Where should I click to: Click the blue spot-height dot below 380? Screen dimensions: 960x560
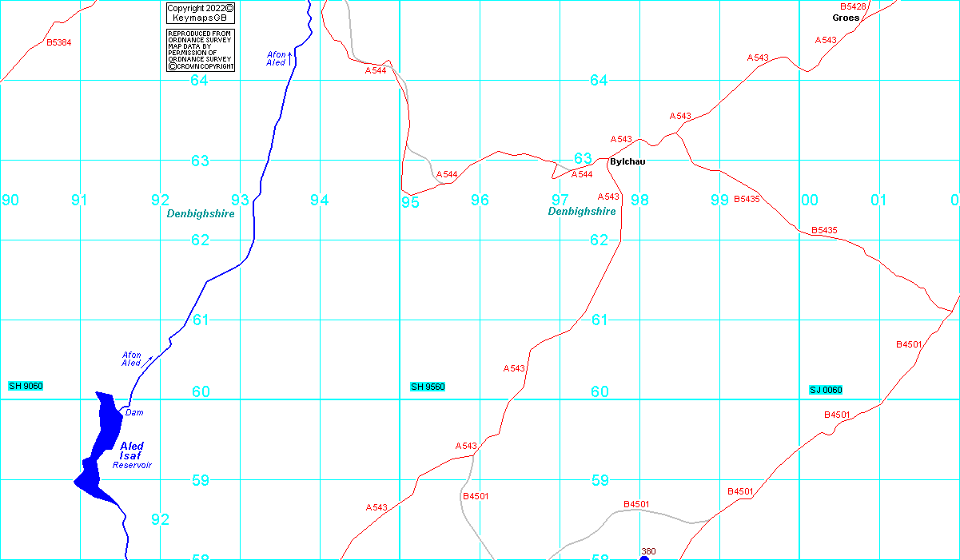644,558
